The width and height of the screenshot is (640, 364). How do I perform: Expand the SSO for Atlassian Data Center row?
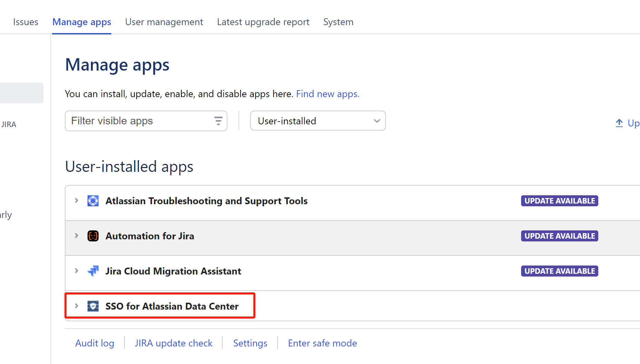(77, 306)
